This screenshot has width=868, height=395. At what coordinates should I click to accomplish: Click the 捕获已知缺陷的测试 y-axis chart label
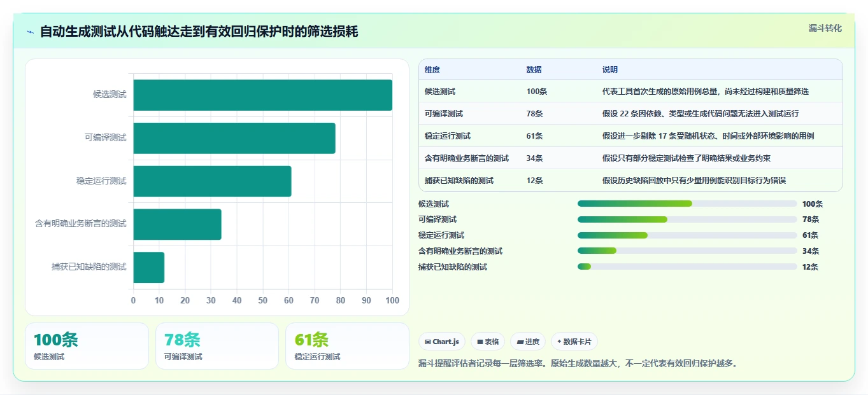[x=89, y=267]
